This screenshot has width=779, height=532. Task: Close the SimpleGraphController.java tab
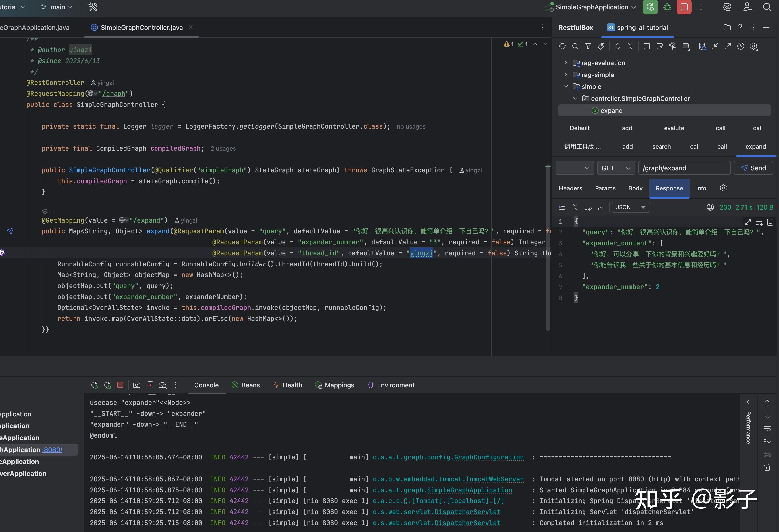pyautogui.click(x=191, y=27)
